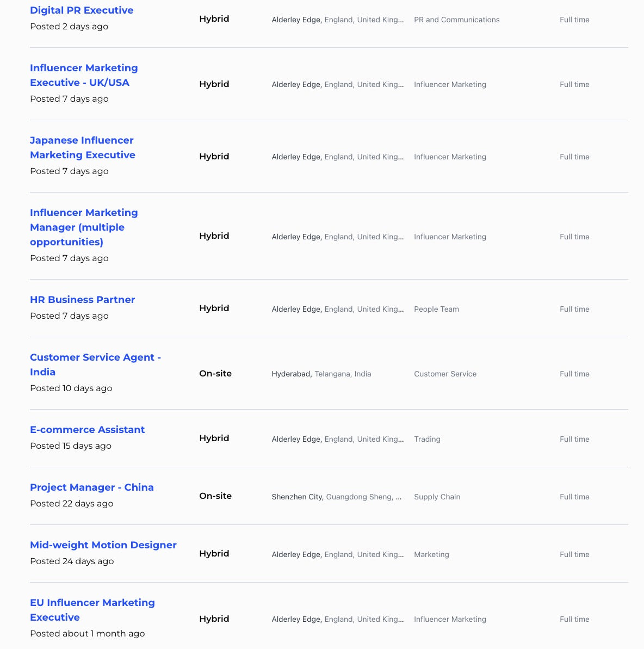This screenshot has height=649, width=644.
Task: Click the Mid-weight Motion Designer job title
Action: tap(103, 545)
